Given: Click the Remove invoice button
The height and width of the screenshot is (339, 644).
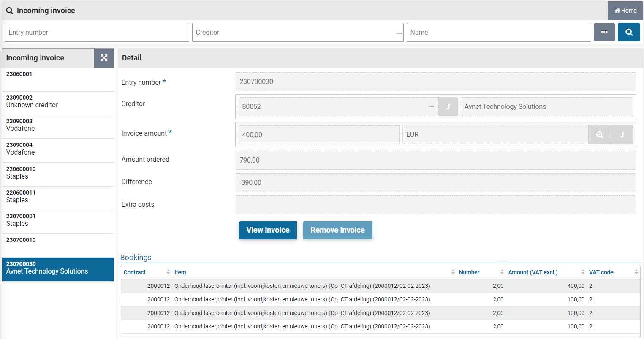Looking at the screenshot, I should 337,230.
